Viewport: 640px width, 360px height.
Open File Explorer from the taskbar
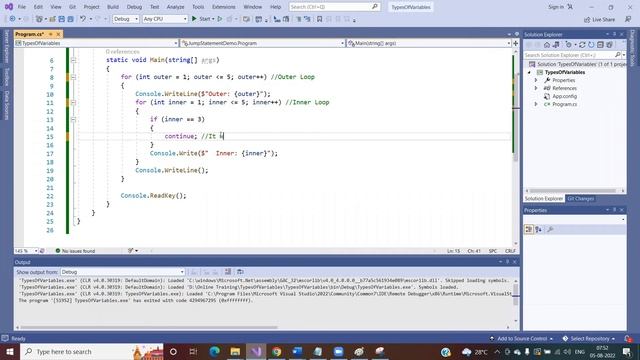click(x=235, y=351)
